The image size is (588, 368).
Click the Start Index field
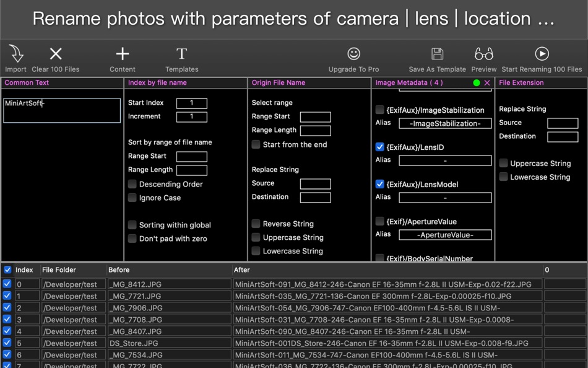point(191,103)
